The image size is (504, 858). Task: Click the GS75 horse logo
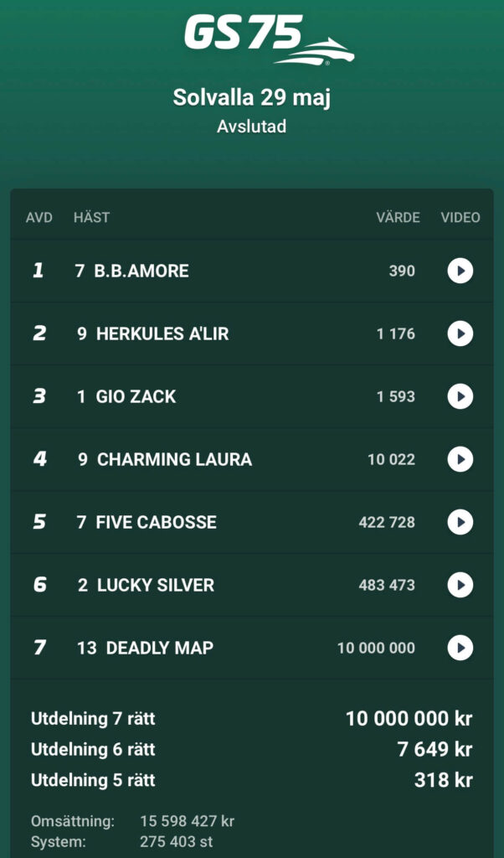[269, 39]
